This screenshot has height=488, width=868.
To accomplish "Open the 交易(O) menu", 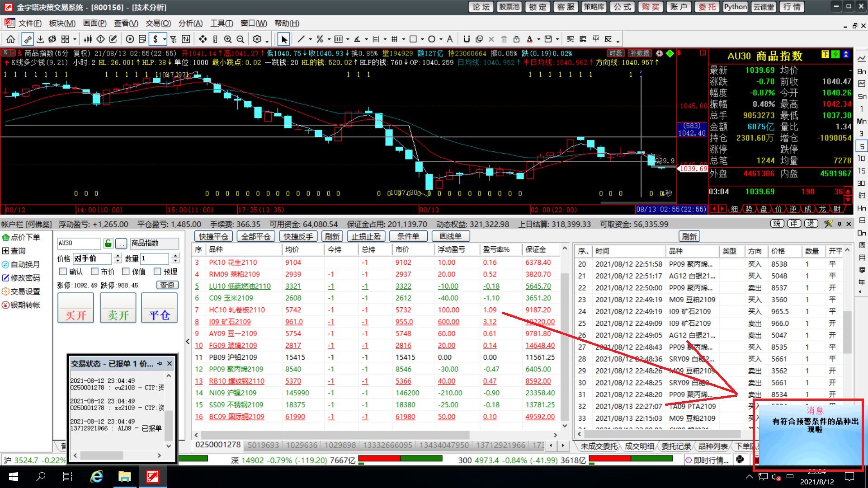I will (158, 23).
